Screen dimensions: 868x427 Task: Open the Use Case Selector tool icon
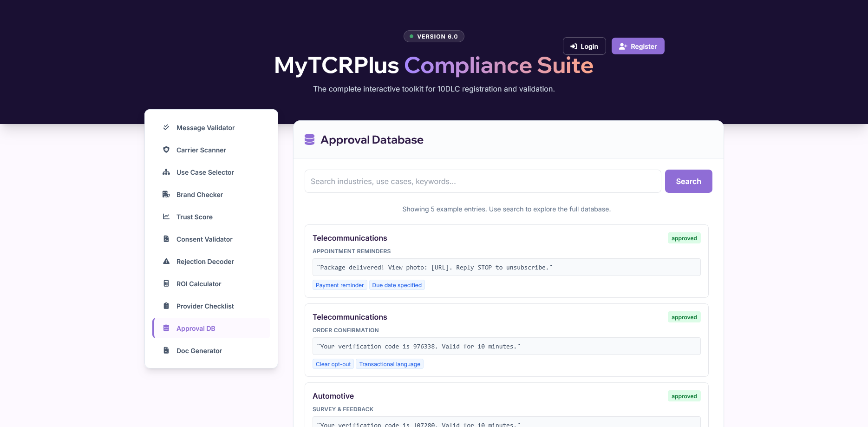[x=166, y=172]
